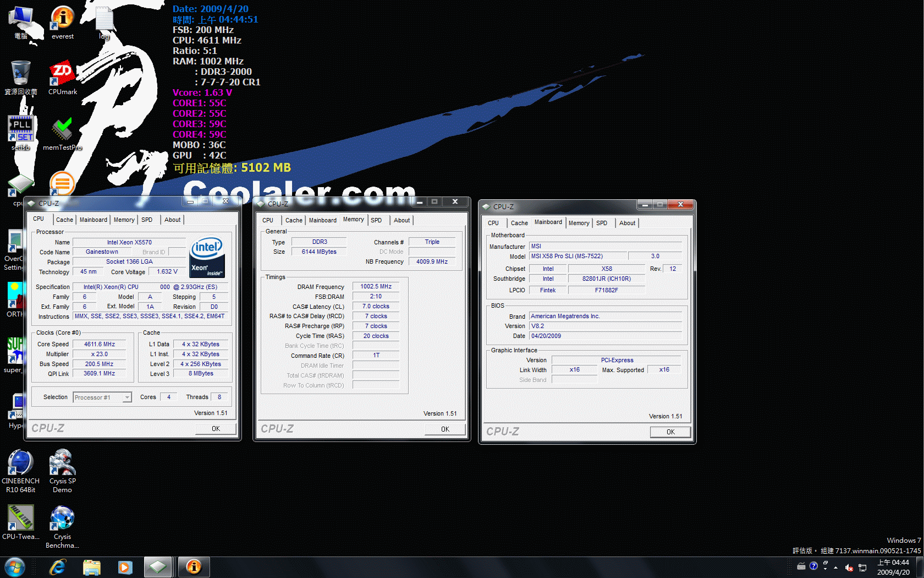Click the CAS# Latency 7.0 clocks value
Screen dimensions: 924x578
(x=376, y=307)
